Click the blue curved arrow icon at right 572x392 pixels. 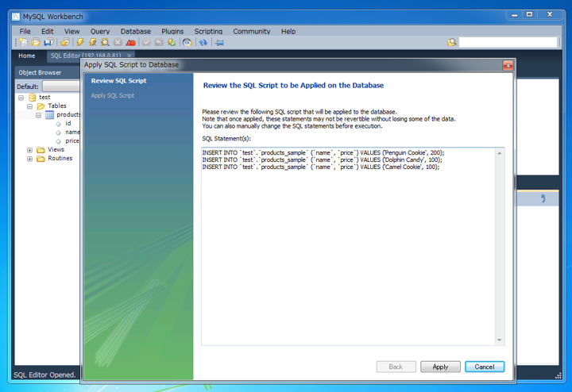543,198
